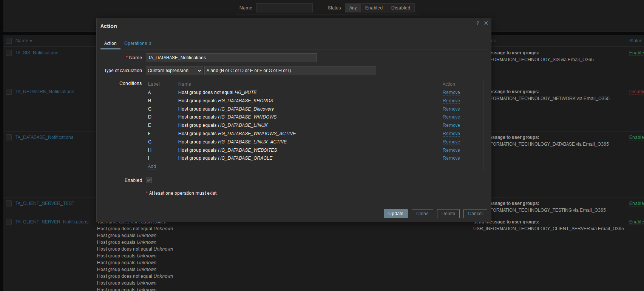Click the Clone button
Screen dimensions: 644x291
[x=422, y=214]
